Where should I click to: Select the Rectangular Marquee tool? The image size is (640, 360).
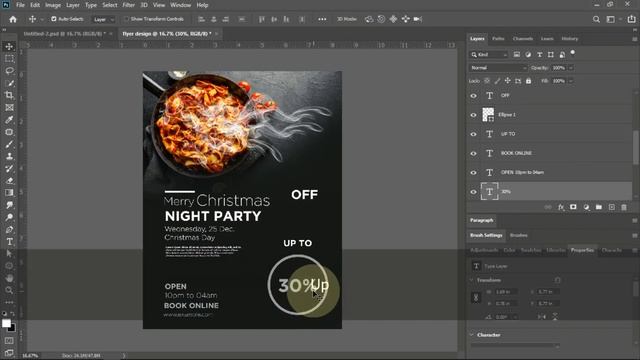(x=9, y=59)
